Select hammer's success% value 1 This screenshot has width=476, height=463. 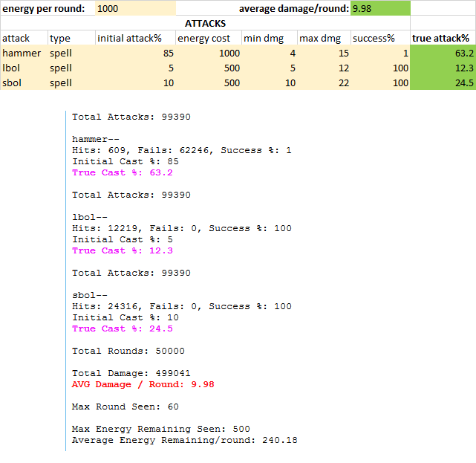pos(380,53)
